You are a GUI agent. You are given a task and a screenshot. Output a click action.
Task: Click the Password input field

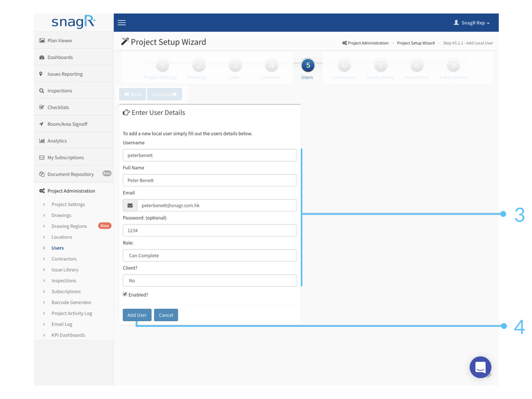click(x=210, y=231)
